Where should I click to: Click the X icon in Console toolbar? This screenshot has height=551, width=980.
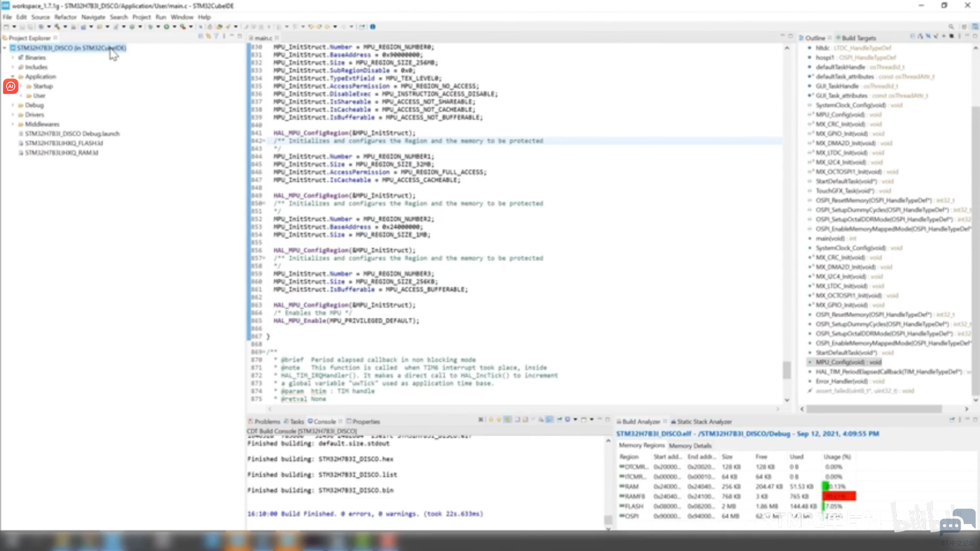481,420
